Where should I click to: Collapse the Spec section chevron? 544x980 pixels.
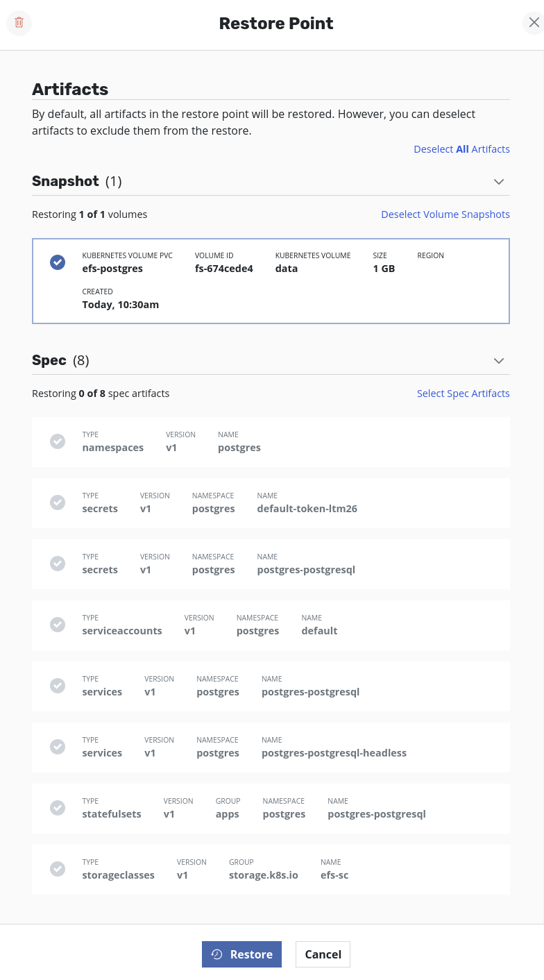pos(498,361)
